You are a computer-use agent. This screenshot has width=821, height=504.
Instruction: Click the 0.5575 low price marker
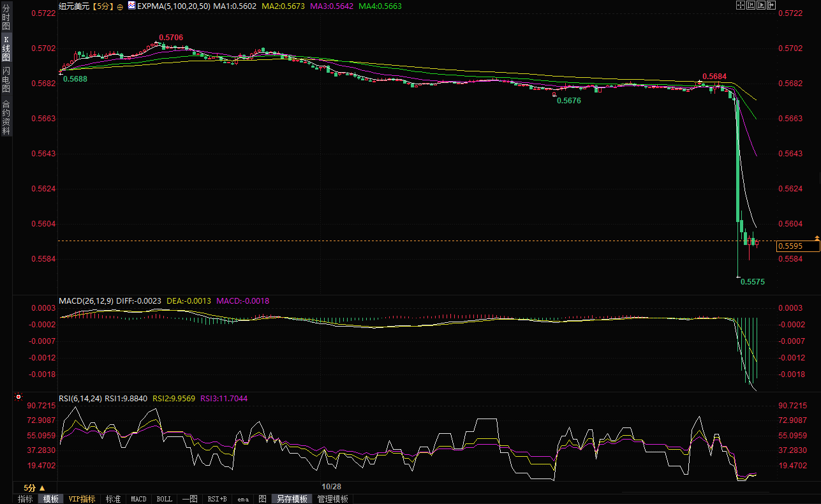click(753, 281)
